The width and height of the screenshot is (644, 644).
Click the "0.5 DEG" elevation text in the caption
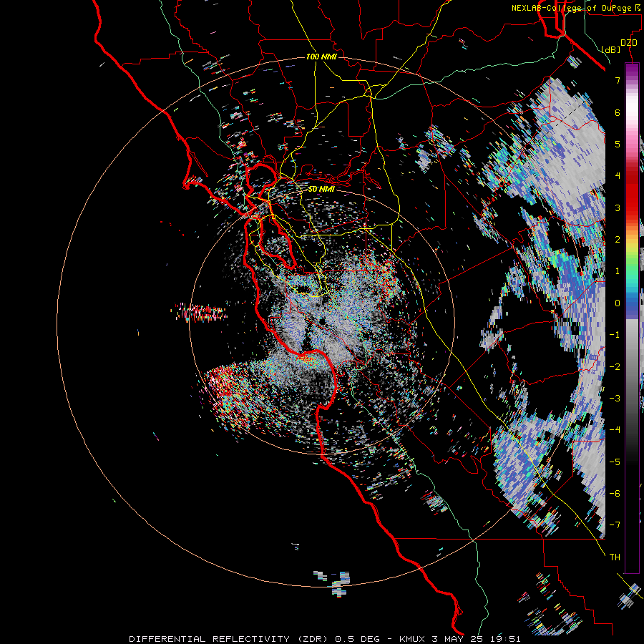point(357,639)
